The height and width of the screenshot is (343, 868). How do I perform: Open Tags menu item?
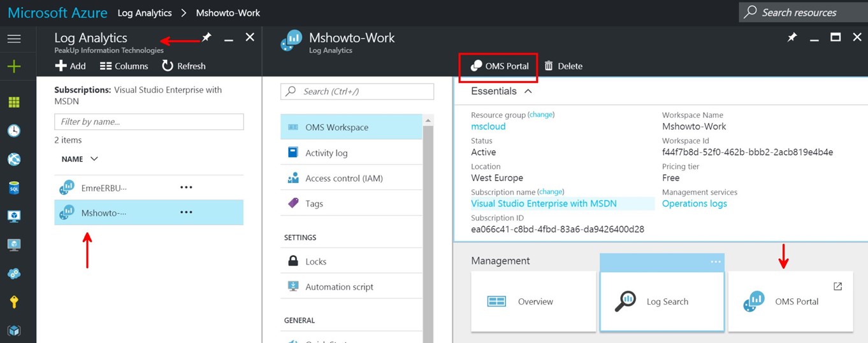tap(351, 203)
